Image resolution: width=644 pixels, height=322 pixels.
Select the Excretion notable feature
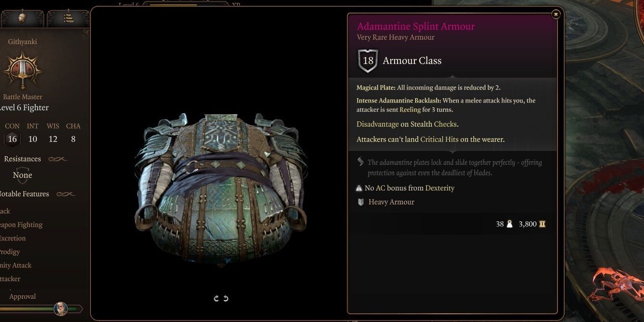tap(13, 238)
